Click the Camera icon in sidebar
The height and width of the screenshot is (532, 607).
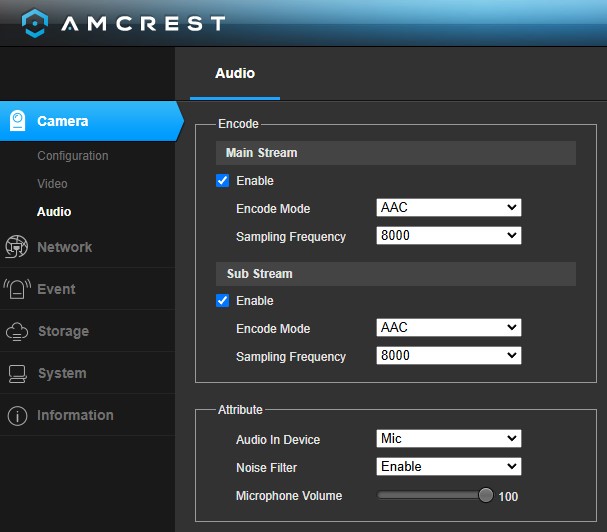pos(17,121)
